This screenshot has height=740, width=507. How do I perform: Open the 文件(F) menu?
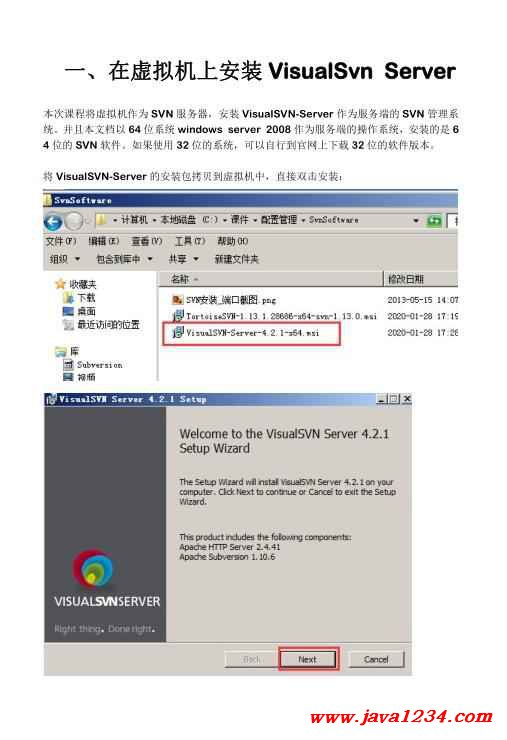point(61,241)
